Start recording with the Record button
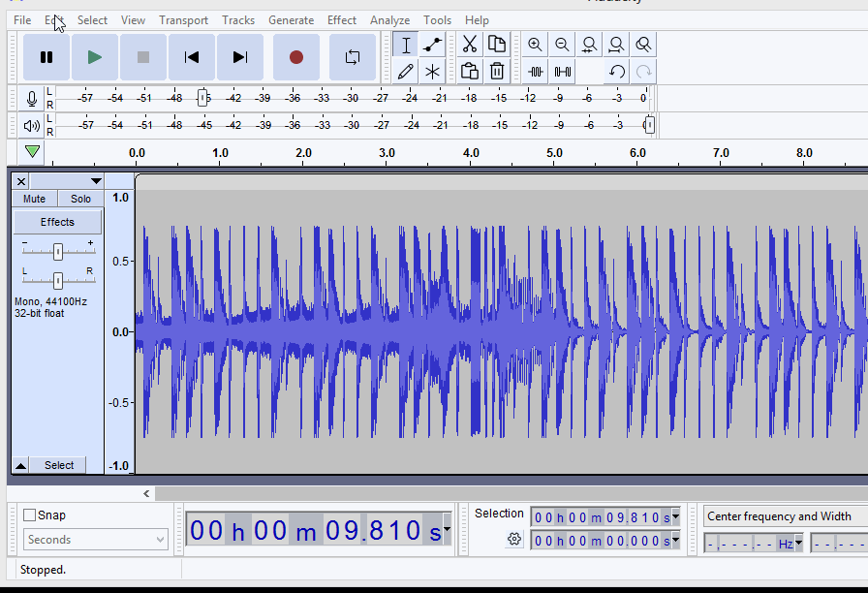This screenshot has width=868, height=593. 296,57
